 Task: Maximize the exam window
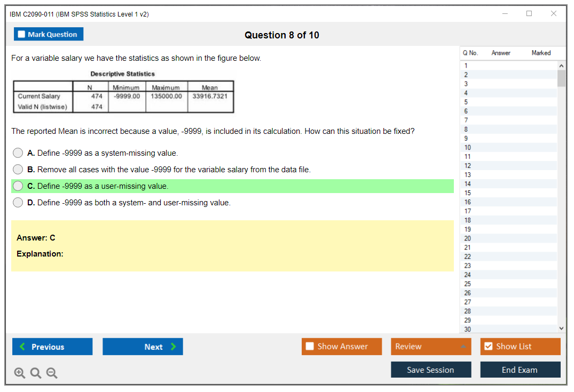529,14
